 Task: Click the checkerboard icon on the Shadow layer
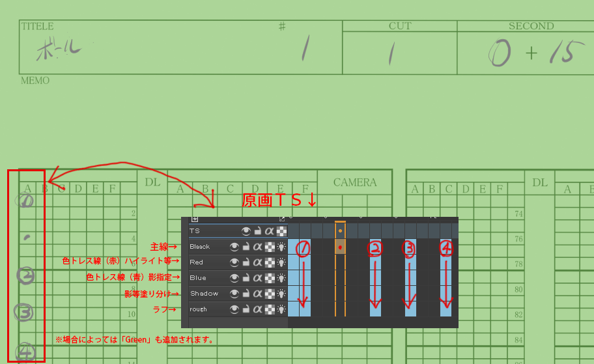pyautogui.click(x=270, y=294)
